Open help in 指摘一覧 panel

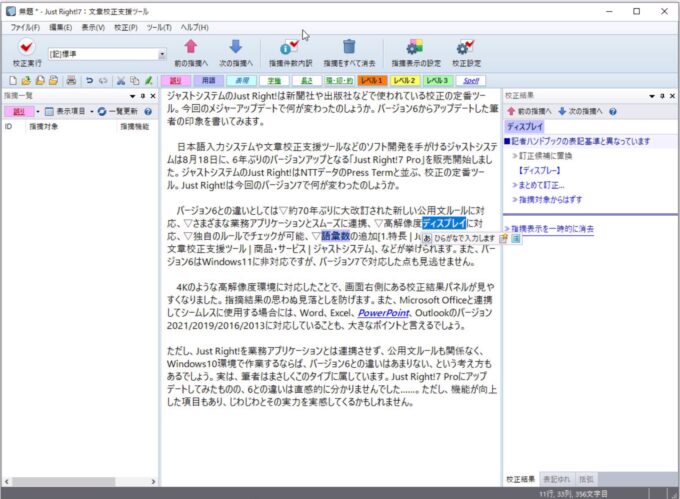coord(148,112)
